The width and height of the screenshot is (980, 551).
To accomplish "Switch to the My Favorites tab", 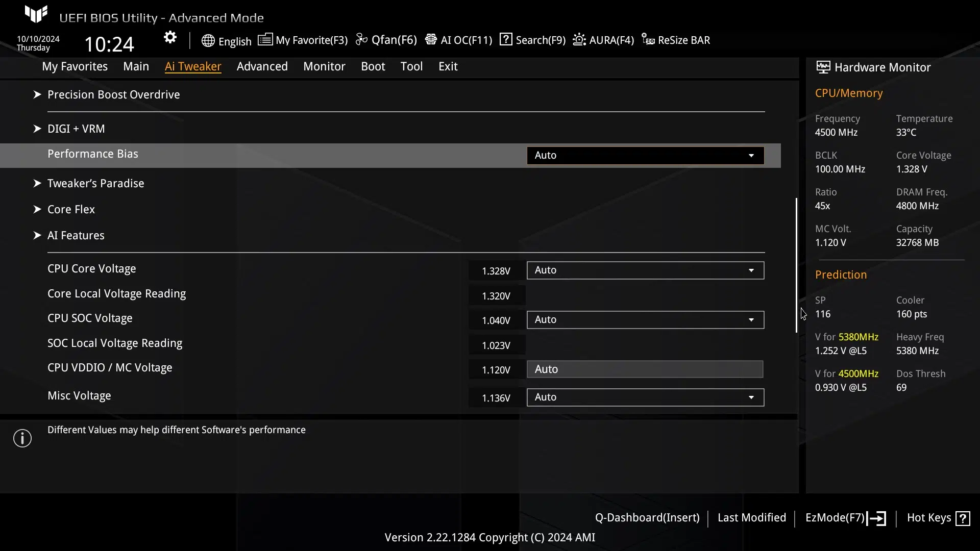I will 75,66.
